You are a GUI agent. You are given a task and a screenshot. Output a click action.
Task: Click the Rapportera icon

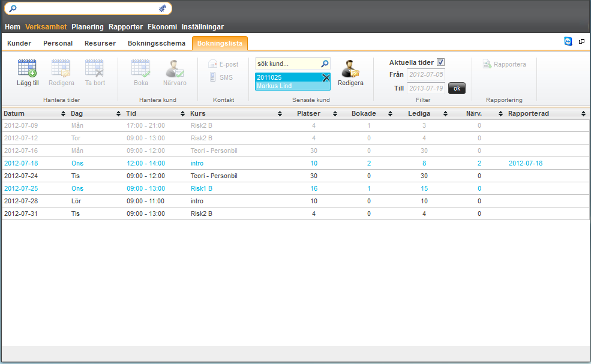[487, 64]
